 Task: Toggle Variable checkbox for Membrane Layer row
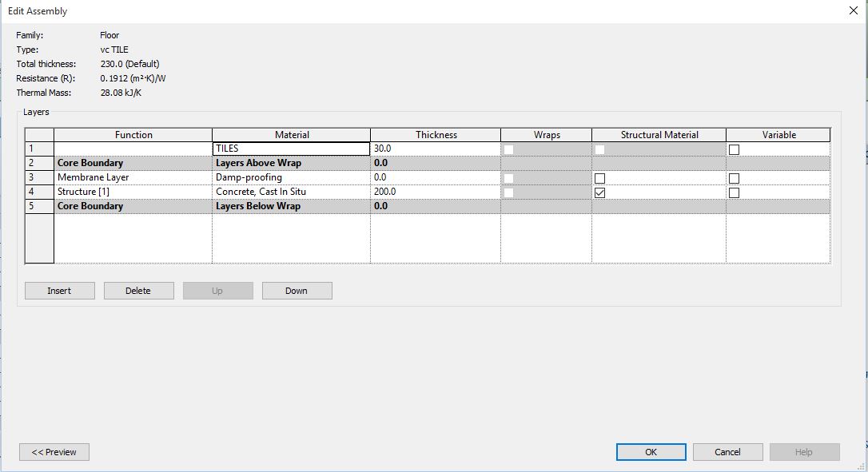(x=734, y=178)
